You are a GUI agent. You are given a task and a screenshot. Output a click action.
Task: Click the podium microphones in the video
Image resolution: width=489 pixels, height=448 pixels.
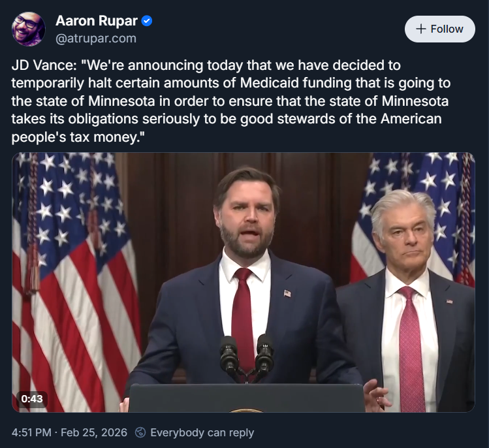pyautogui.click(x=247, y=355)
